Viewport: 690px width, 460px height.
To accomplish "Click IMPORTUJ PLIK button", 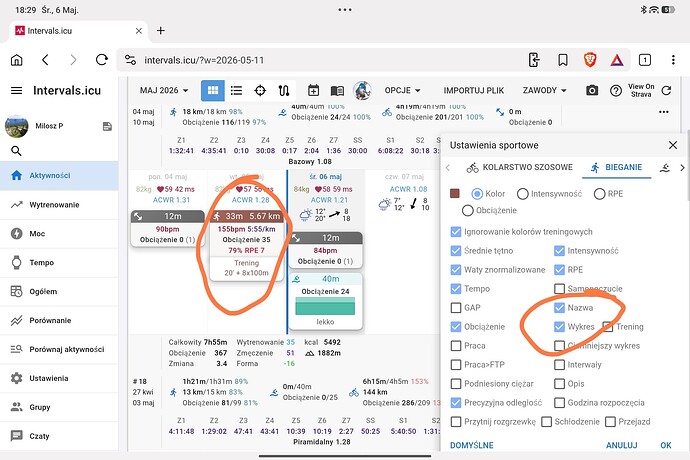I will pos(473,91).
